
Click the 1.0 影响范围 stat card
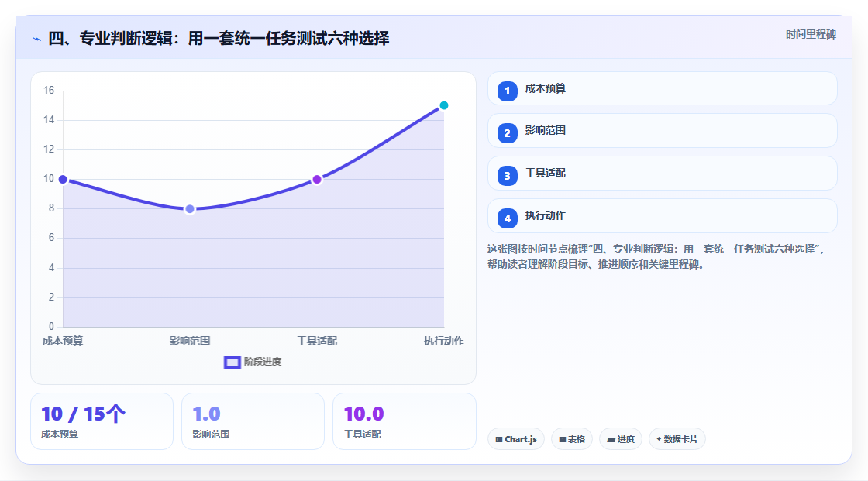pos(253,421)
